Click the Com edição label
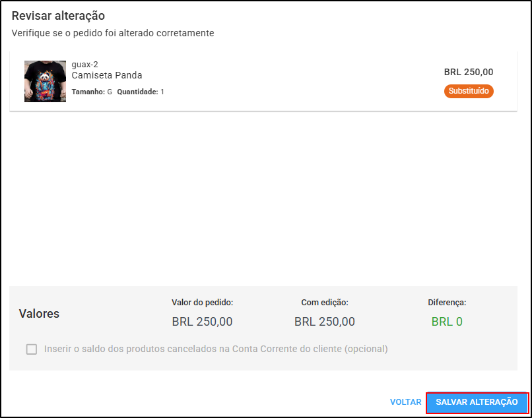532x418 pixels. (325, 303)
